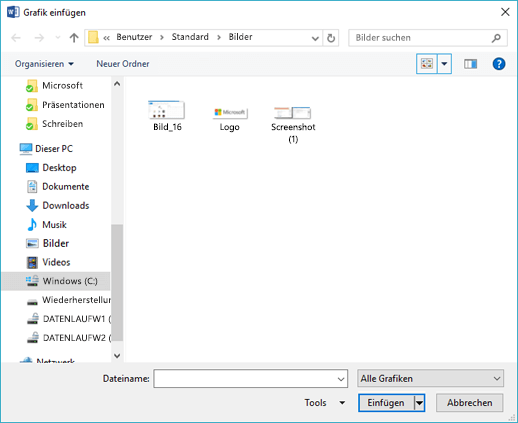518x423 pixels.
Task: Click the navigation pane scroll down arrow
Action: (117, 356)
